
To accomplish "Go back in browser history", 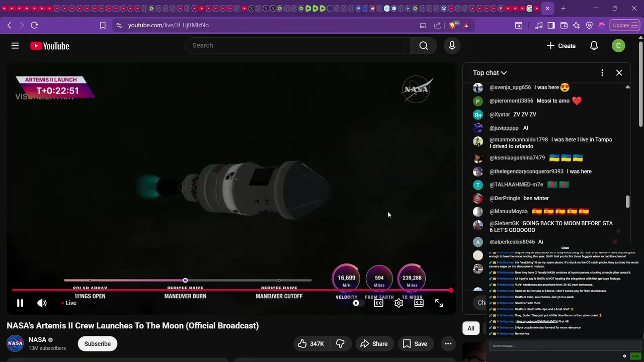I will [9, 25].
